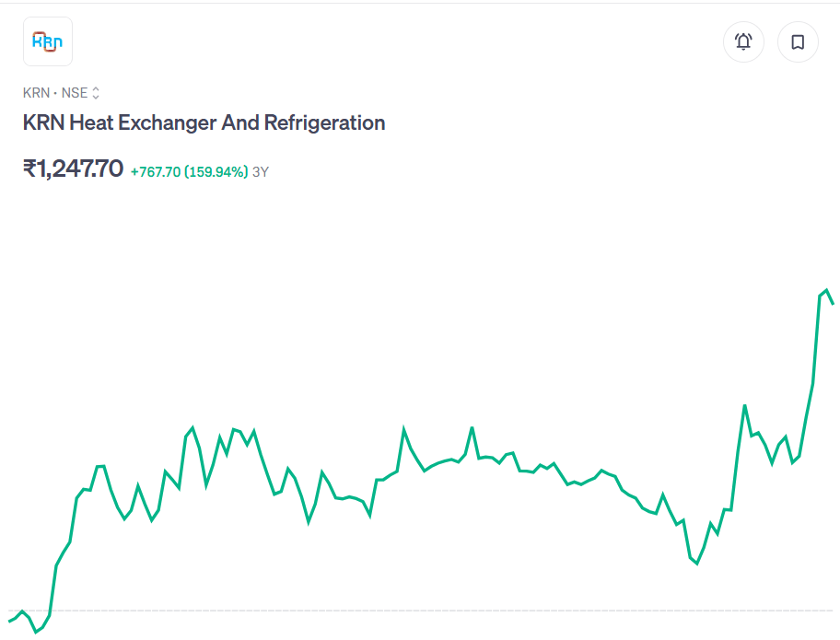840x640 pixels.
Task: Click the highest peak of the chart line
Action: (826, 290)
